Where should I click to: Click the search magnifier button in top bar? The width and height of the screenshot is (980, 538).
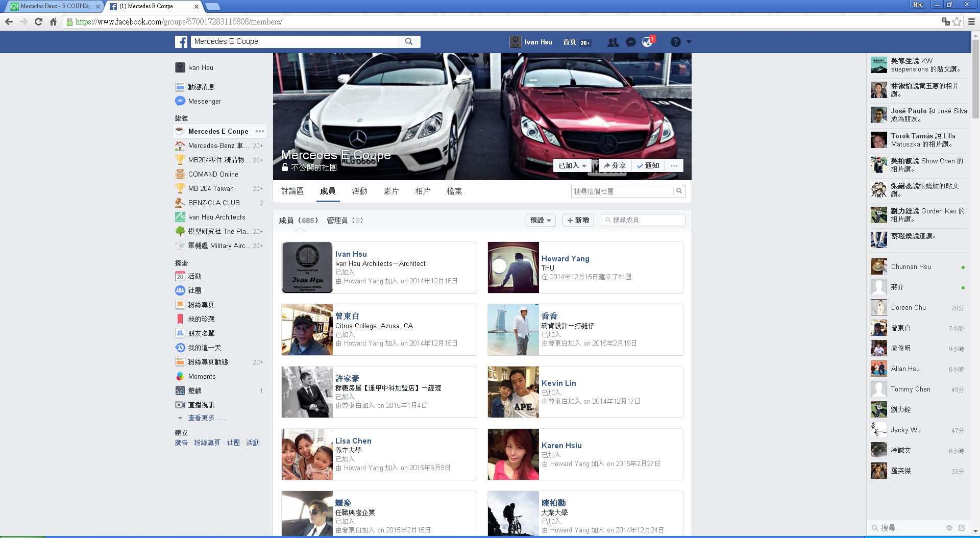pyautogui.click(x=409, y=42)
